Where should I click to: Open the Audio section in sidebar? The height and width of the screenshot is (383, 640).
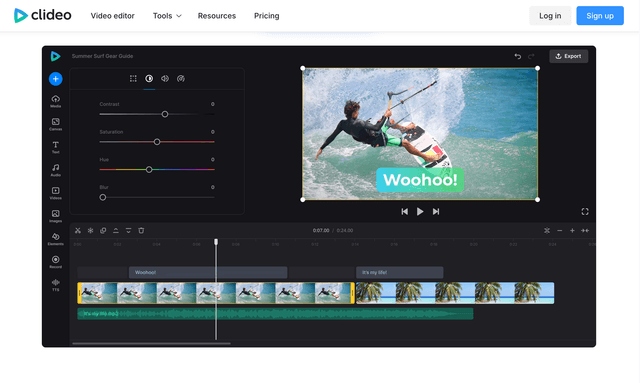56,170
